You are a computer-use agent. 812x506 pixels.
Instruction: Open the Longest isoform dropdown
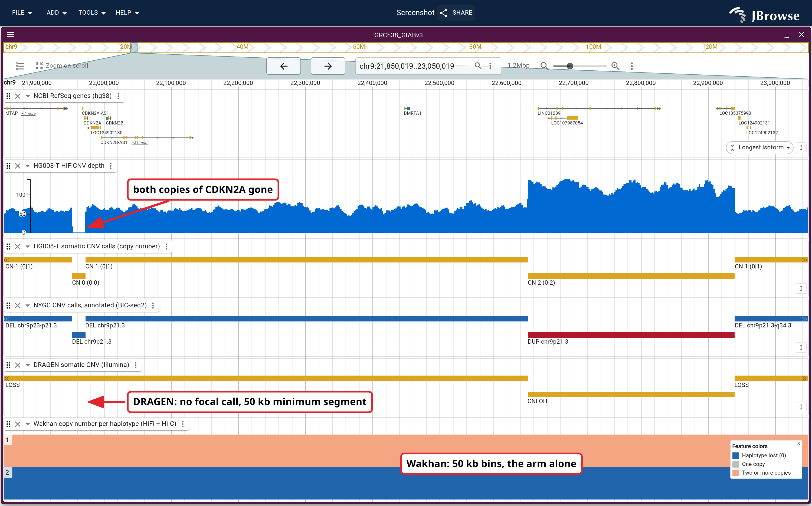tap(759, 147)
